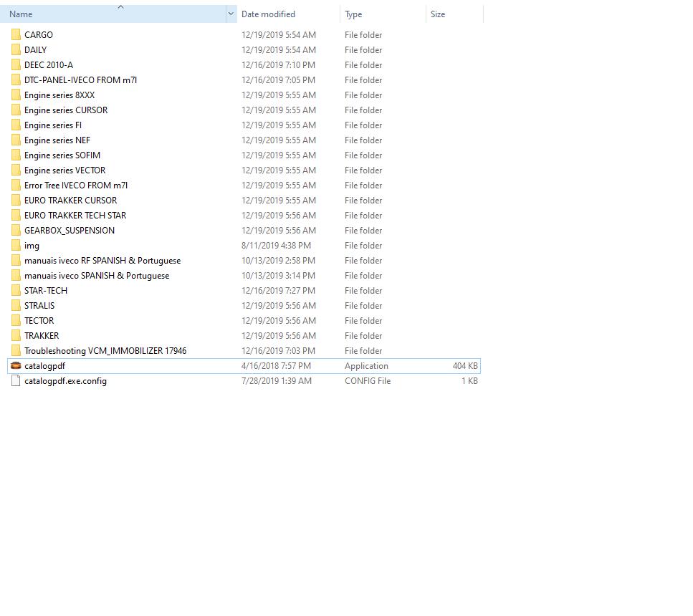This screenshot has width=693, height=616.
Task: Select 'Engine series FI' folder name
Action: coord(53,125)
